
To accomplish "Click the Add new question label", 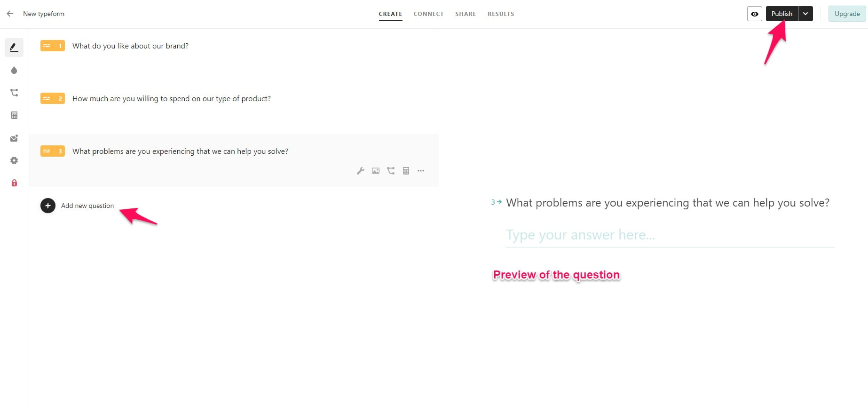I will (87, 206).
